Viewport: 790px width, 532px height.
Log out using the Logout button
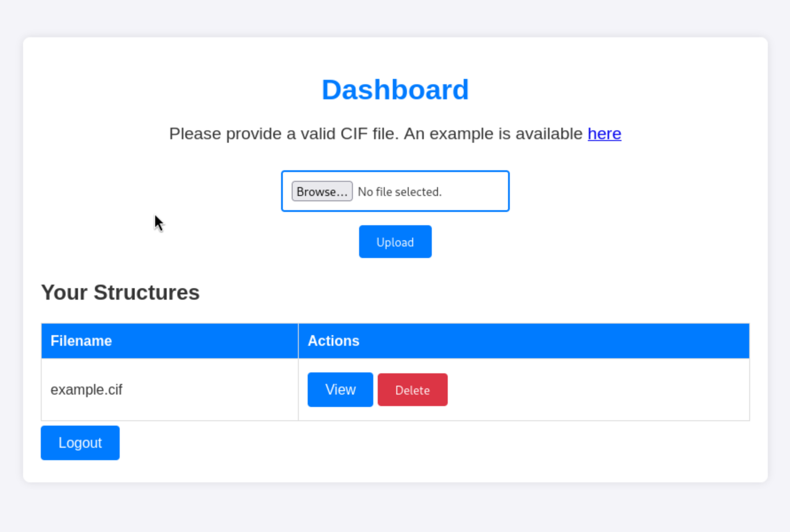[80, 443]
